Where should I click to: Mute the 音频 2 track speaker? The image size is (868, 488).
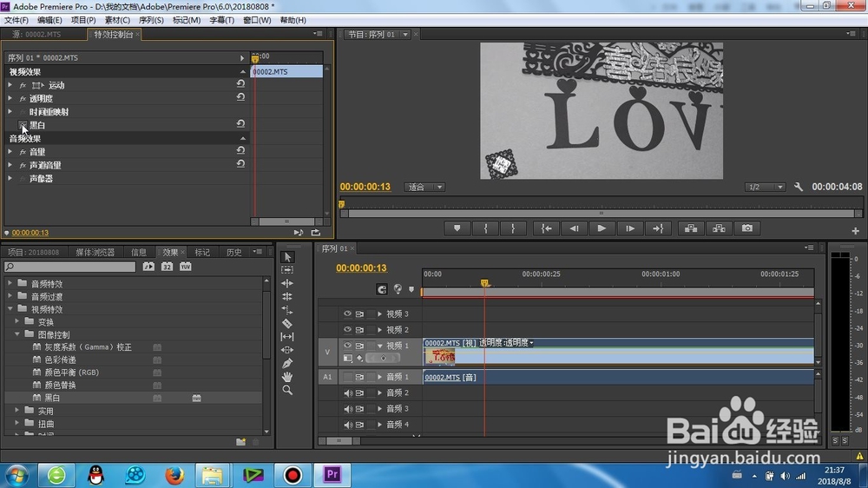pos(348,392)
